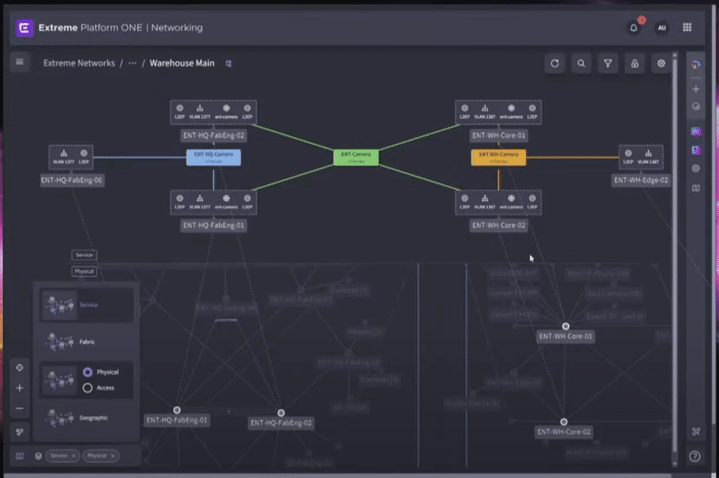This screenshot has height=478, width=719.
Task: Choose the Service layer view
Action: click(x=87, y=305)
